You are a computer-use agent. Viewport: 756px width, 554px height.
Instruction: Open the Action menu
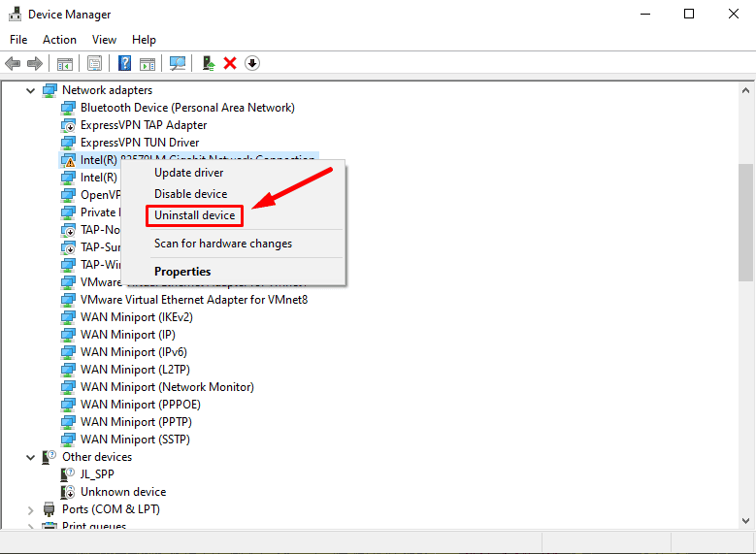pos(59,40)
